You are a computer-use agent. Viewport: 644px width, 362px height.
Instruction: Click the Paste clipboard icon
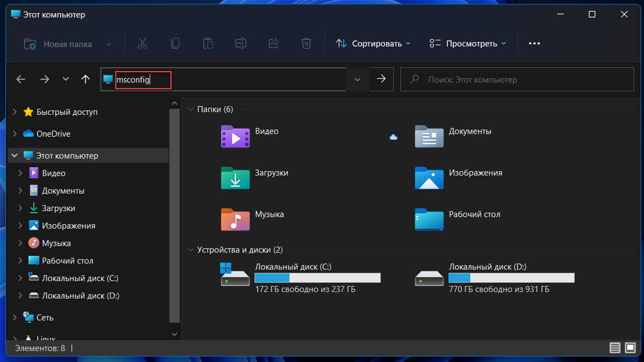coord(208,43)
